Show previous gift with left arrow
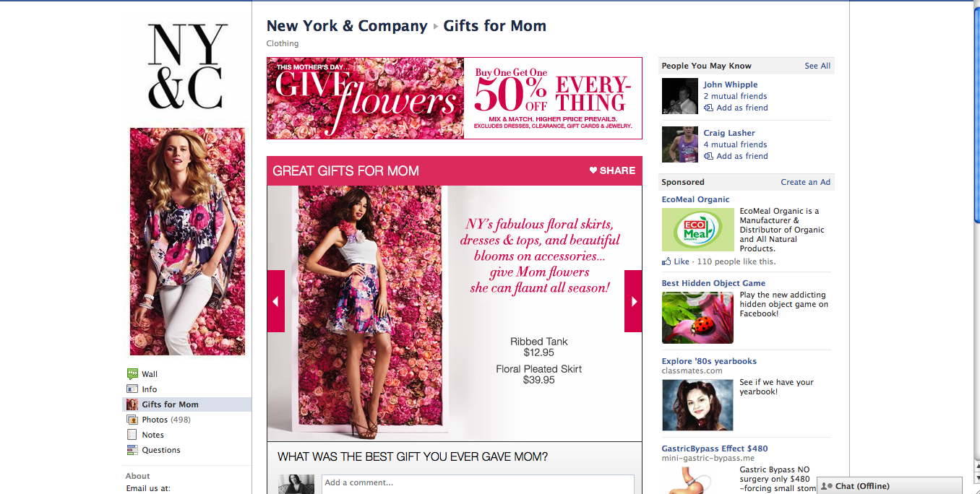 pos(276,301)
